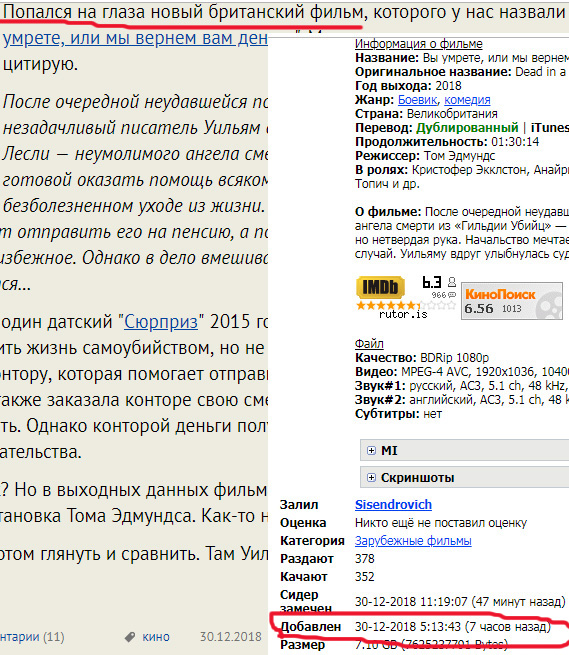
Task: Open uploader Sisendrovich profile link
Action: tap(393, 505)
